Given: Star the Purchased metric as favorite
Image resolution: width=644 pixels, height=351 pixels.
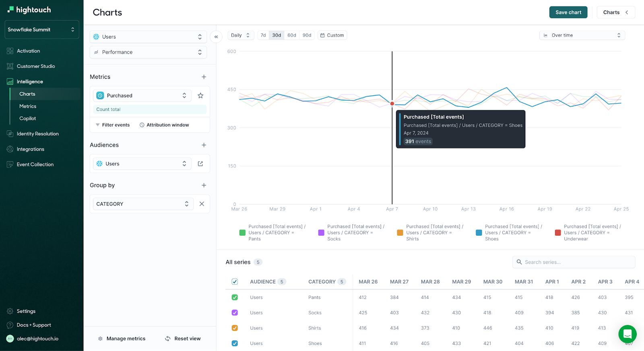Looking at the screenshot, I should tap(200, 96).
